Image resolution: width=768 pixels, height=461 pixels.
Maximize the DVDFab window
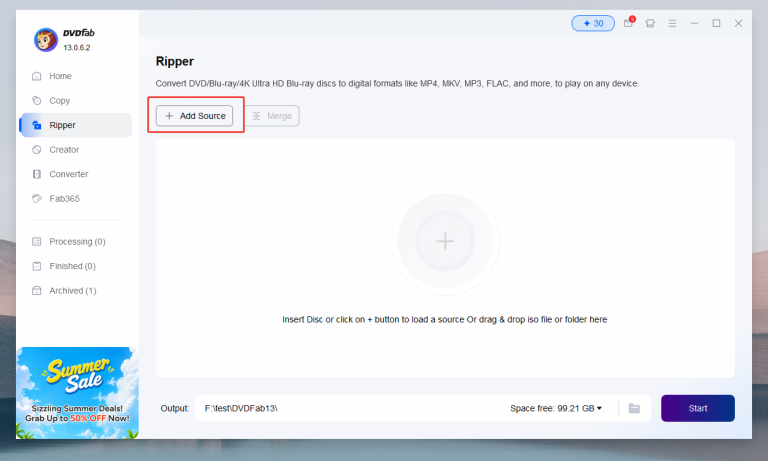coord(716,23)
